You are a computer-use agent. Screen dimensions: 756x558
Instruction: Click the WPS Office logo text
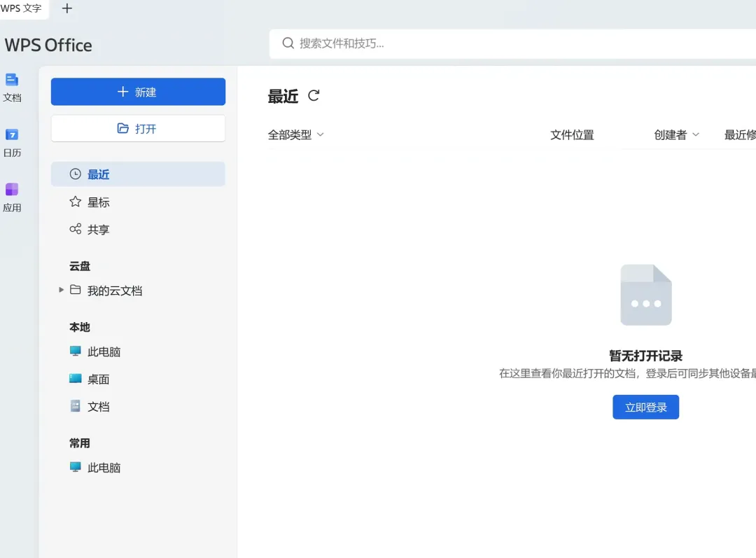tap(48, 45)
